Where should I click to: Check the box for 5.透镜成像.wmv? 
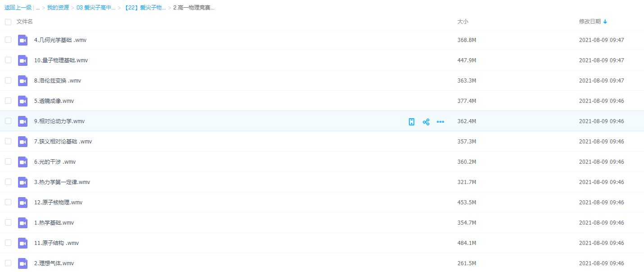pyautogui.click(x=8, y=101)
